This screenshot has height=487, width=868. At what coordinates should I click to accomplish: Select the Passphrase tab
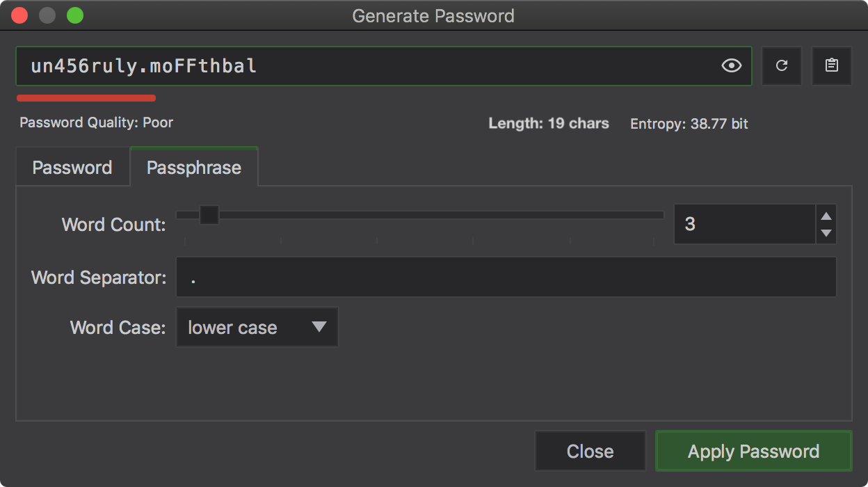193,167
